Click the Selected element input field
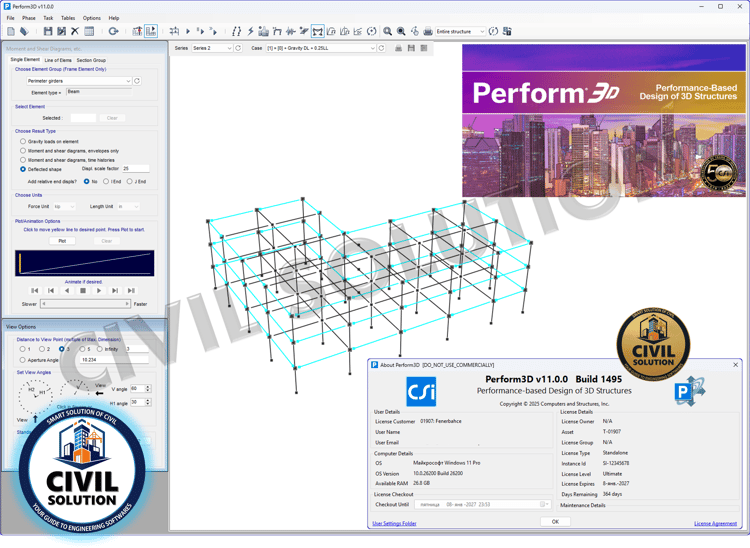 [83, 118]
